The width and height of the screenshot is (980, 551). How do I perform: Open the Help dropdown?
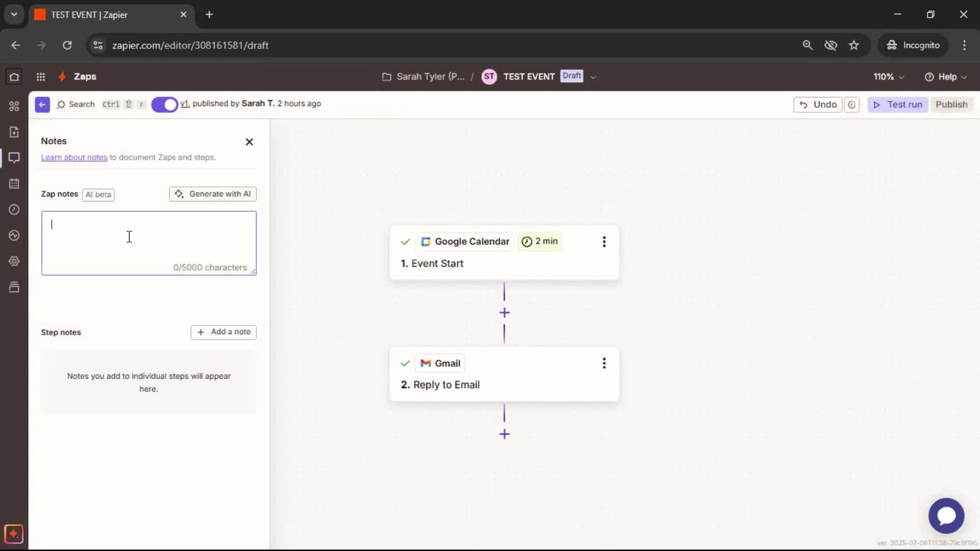point(946,77)
